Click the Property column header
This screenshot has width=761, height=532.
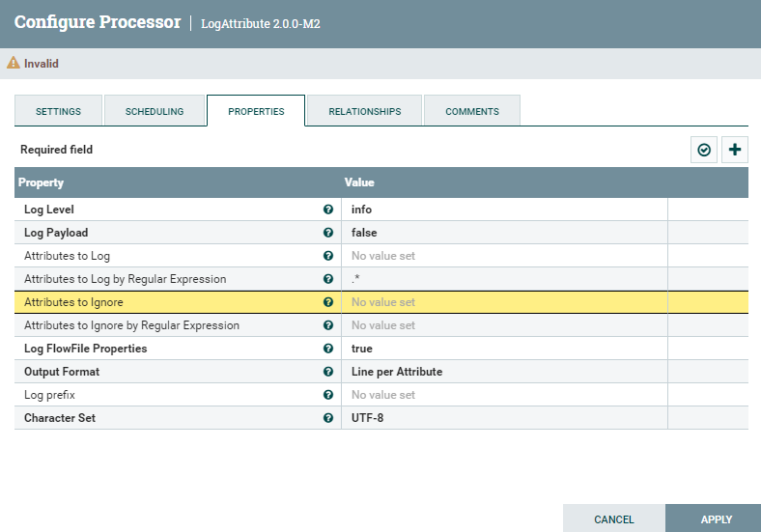pyautogui.click(x=41, y=182)
